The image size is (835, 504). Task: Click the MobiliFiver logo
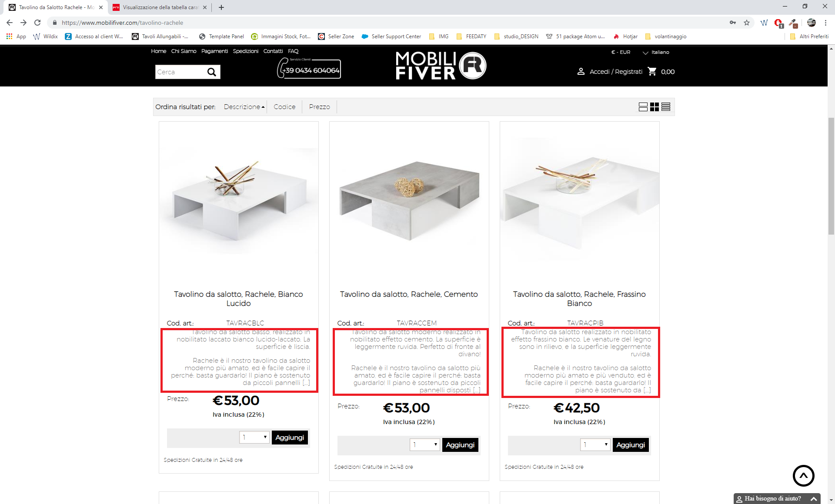point(441,66)
